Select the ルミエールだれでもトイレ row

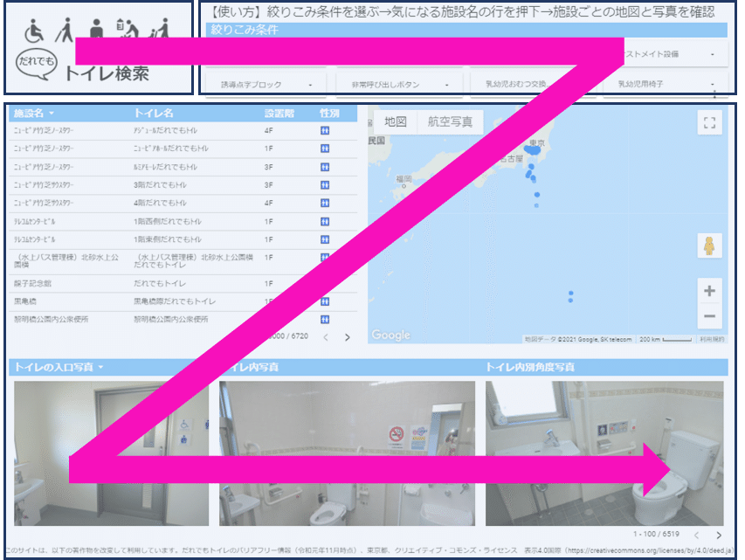click(183, 167)
